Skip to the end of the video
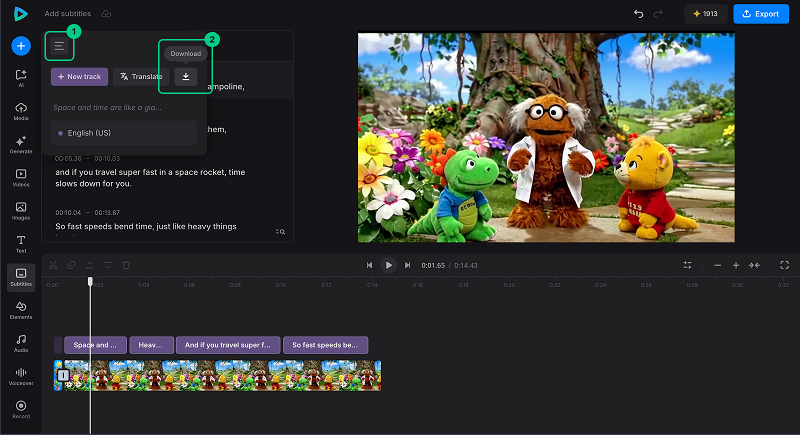Image resolution: width=800 pixels, height=435 pixels. point(407,265)
